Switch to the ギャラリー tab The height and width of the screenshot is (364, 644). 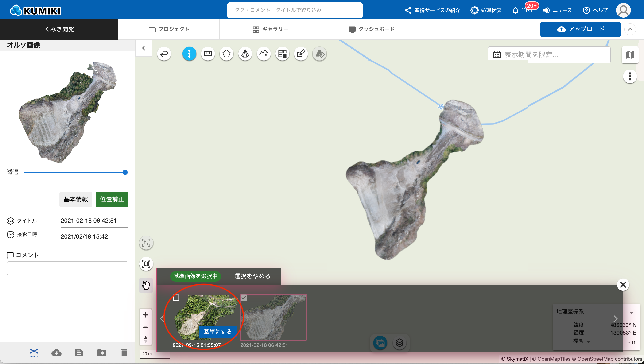point(270,29)
